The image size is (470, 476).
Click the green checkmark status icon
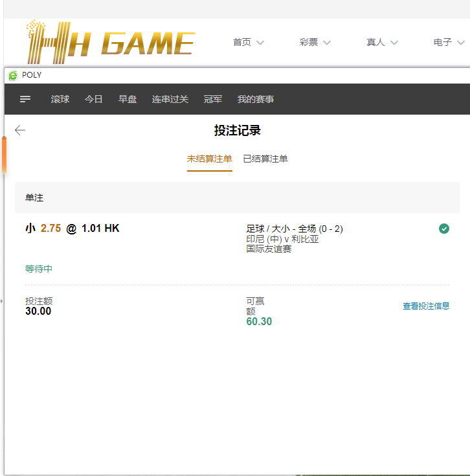point(444,228)
